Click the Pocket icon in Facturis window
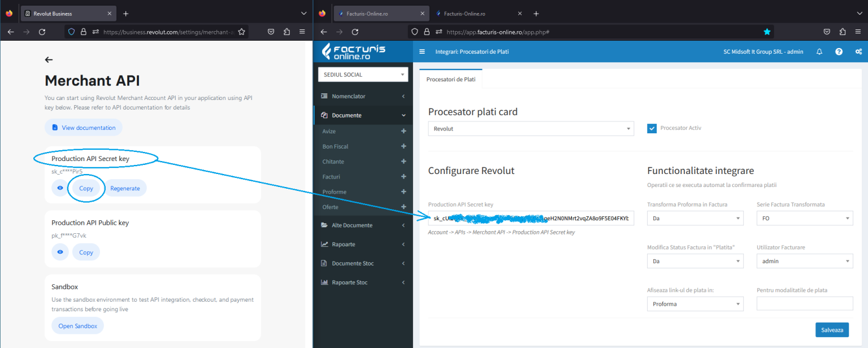Image resolution: width=868 pixels, height=348 pixels. click(x=827, y=32)
